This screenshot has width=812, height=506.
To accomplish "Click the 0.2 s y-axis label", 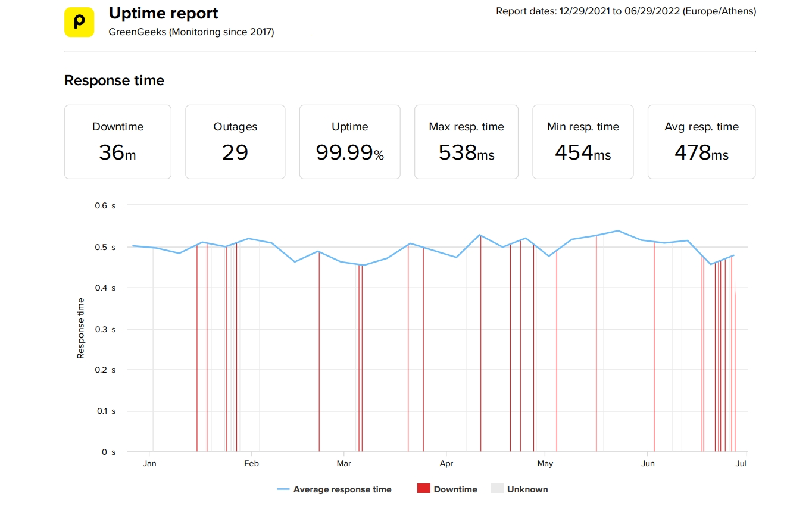I will coord(107,370).
